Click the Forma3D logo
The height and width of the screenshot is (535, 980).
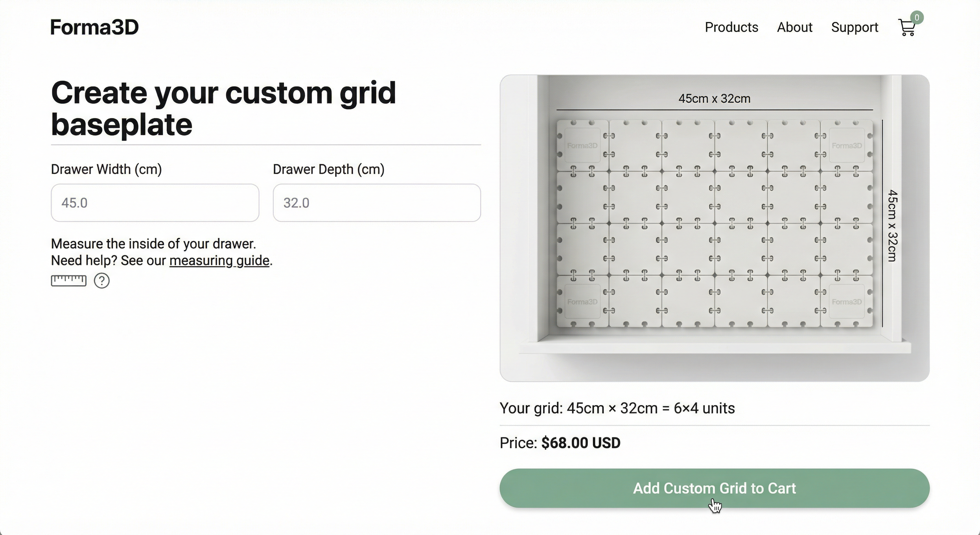tap(94, 27)
